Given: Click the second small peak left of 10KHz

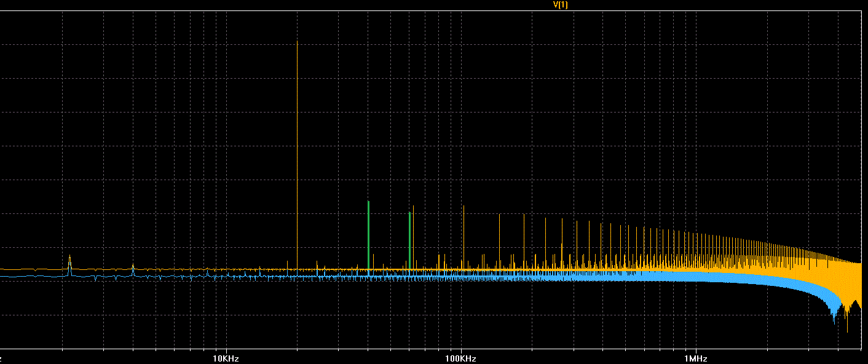Looking at the screenshot, I should pos(133,267).
